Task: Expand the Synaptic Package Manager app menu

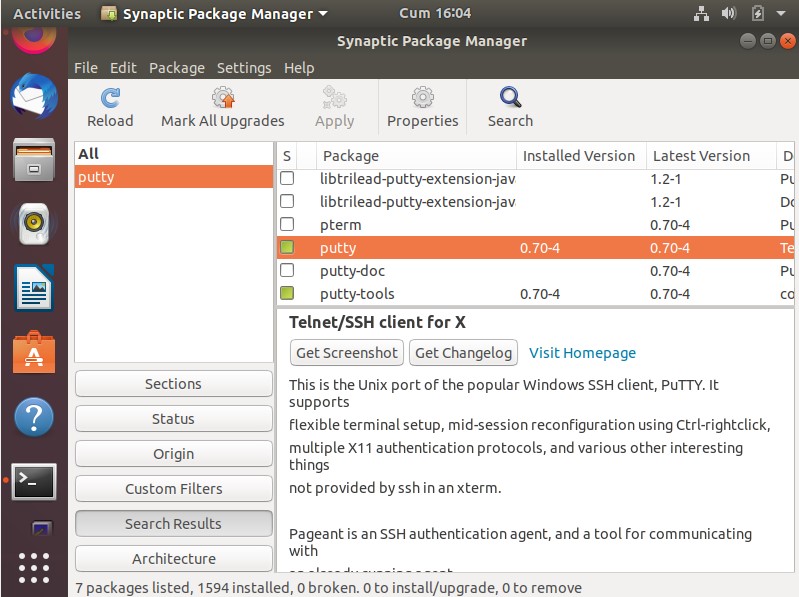Action: pos(214,14)
